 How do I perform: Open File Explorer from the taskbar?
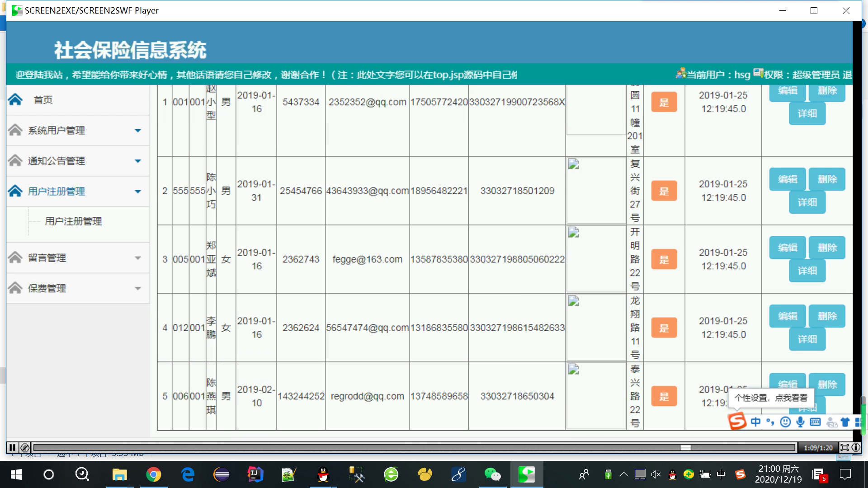[x=119, y=474]
